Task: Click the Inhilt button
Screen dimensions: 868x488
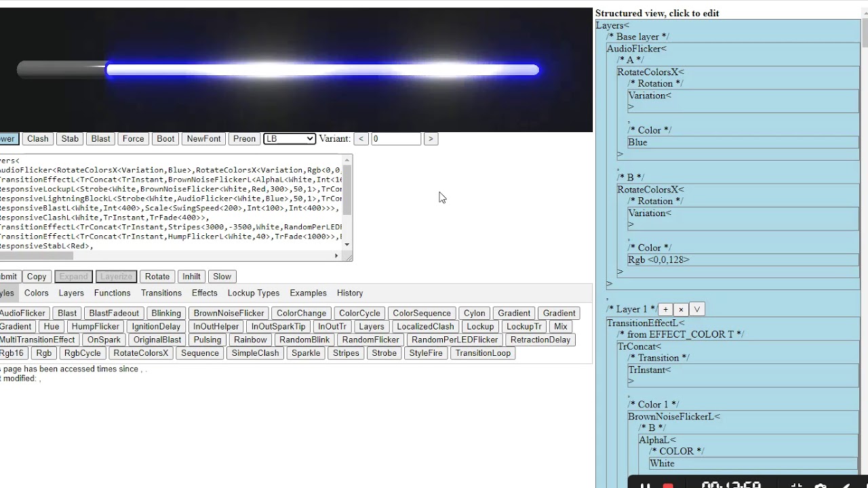Action: click(x=191, y=277)
